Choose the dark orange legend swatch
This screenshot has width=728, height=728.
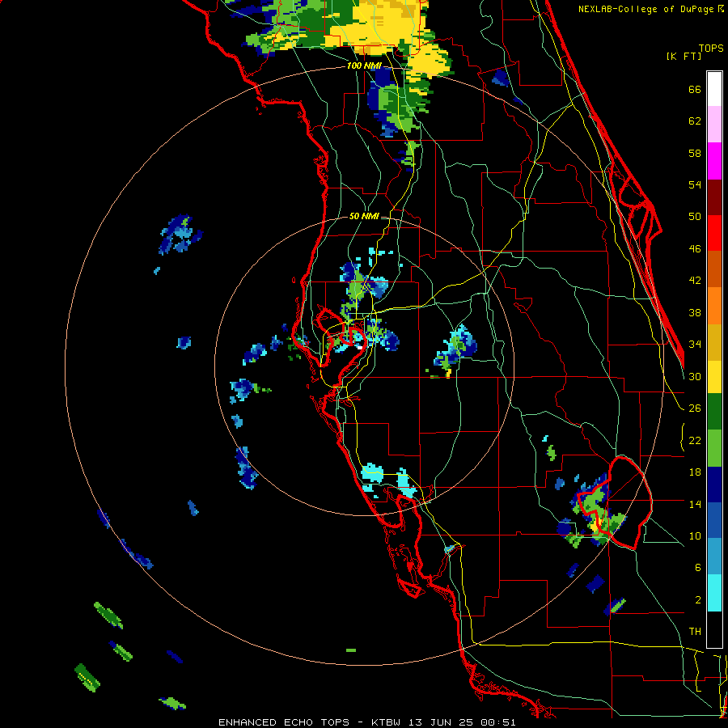(x=714, y=269)
